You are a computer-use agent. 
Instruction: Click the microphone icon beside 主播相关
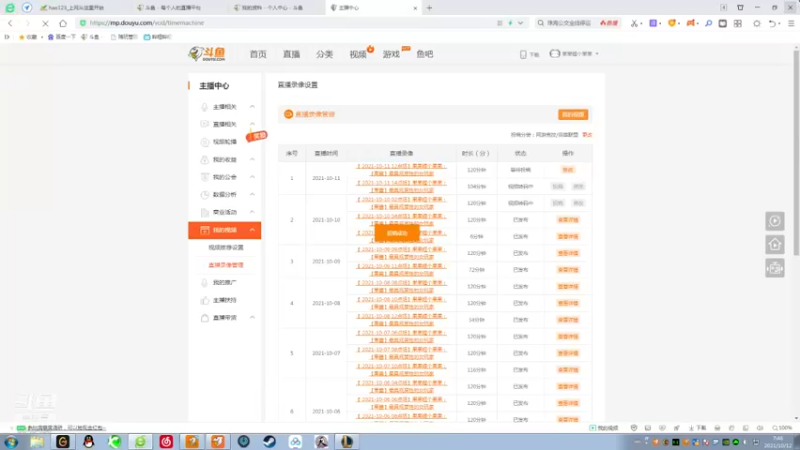coord(205,107)
